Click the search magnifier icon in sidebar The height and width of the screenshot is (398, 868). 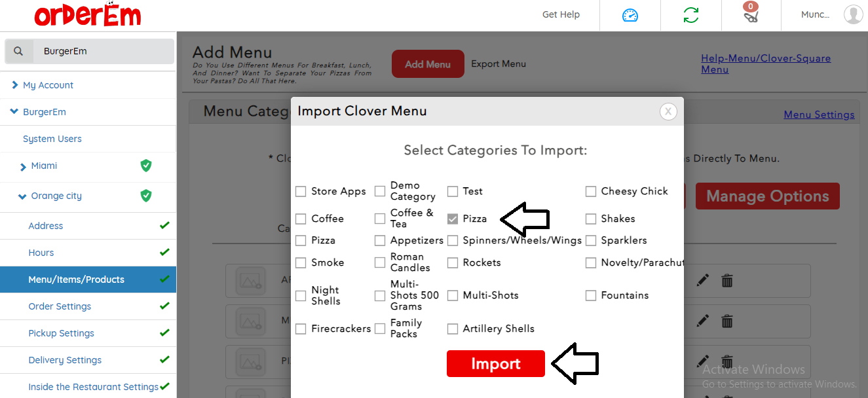(18, 51)
